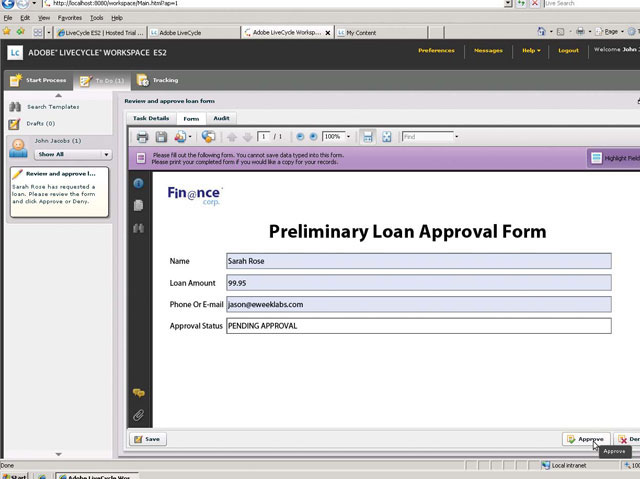Click the Add to Favorites icon

click(x=21, y=31)
